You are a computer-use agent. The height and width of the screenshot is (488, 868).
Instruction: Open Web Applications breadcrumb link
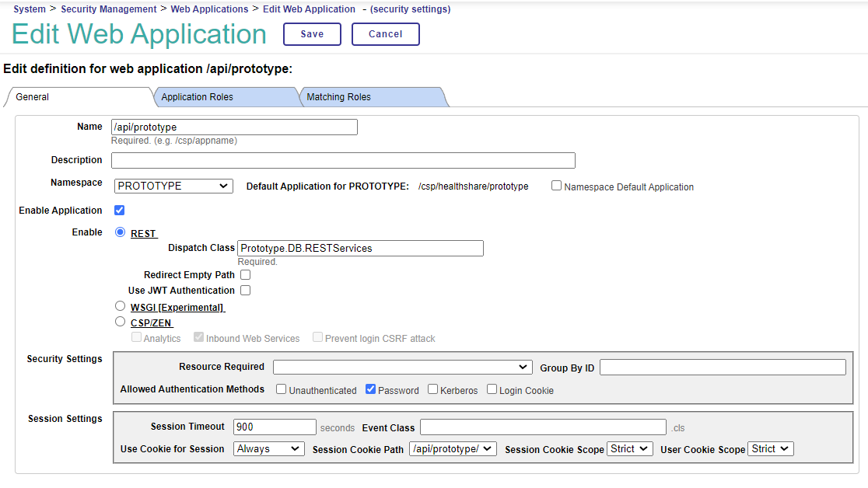pyautogui.click(x=209, y=9)
